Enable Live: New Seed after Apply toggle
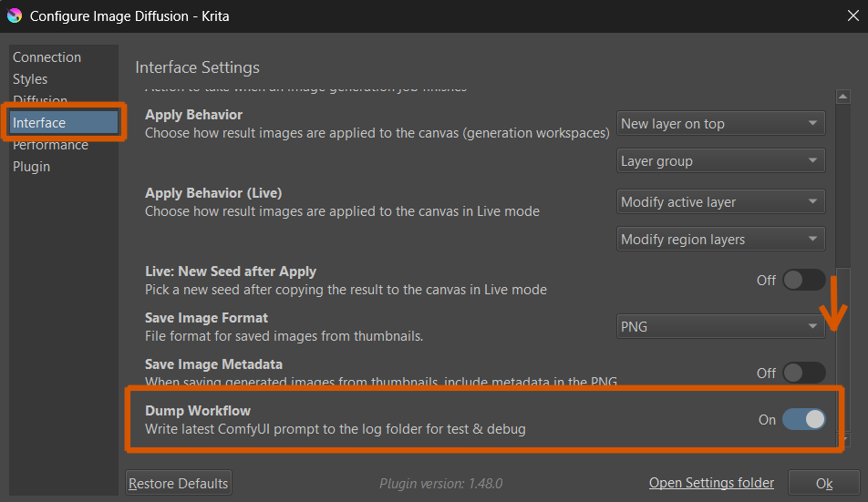The width and height of the screenshot is (868, 502). [x=804, y=281]
